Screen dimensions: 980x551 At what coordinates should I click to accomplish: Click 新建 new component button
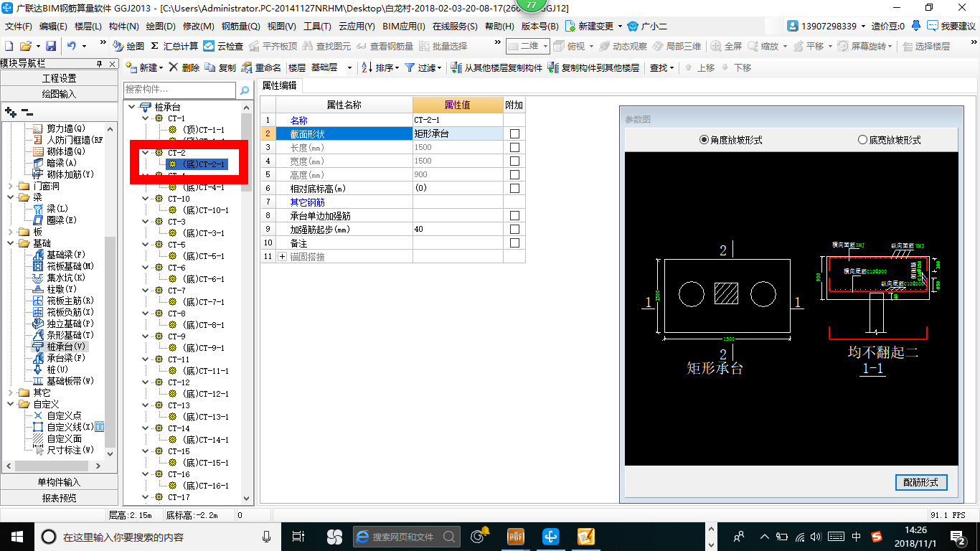143,67
